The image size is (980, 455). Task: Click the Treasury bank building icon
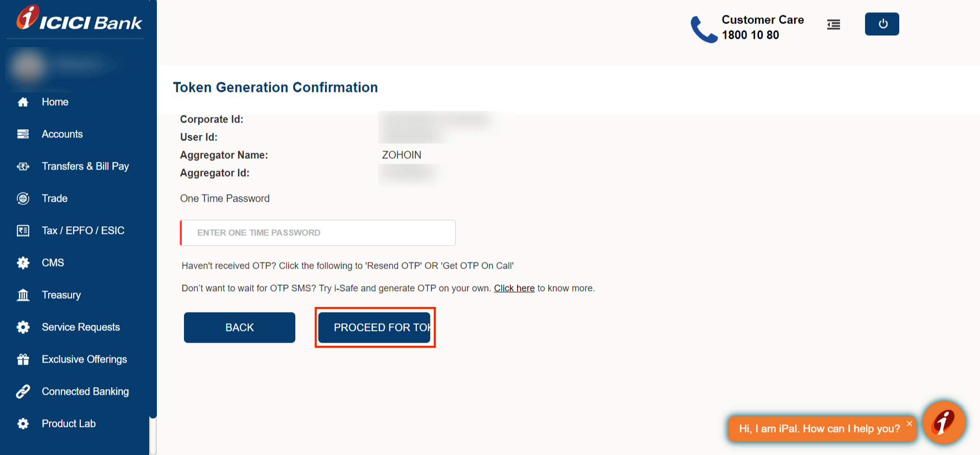tap(23, 295)
